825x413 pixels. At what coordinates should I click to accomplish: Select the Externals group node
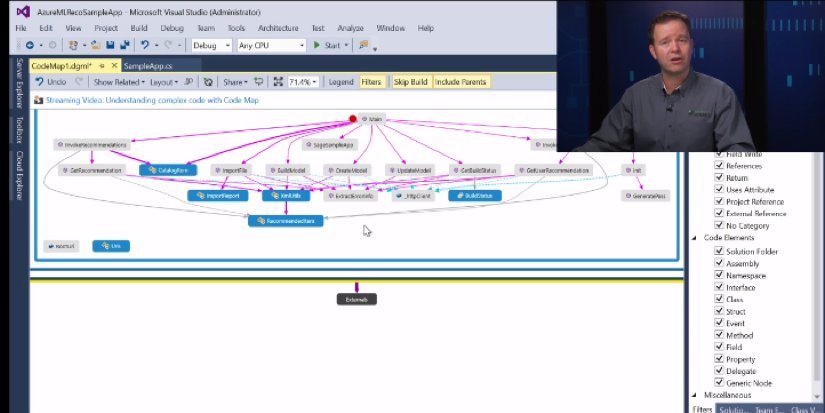[x=357, y=299]
